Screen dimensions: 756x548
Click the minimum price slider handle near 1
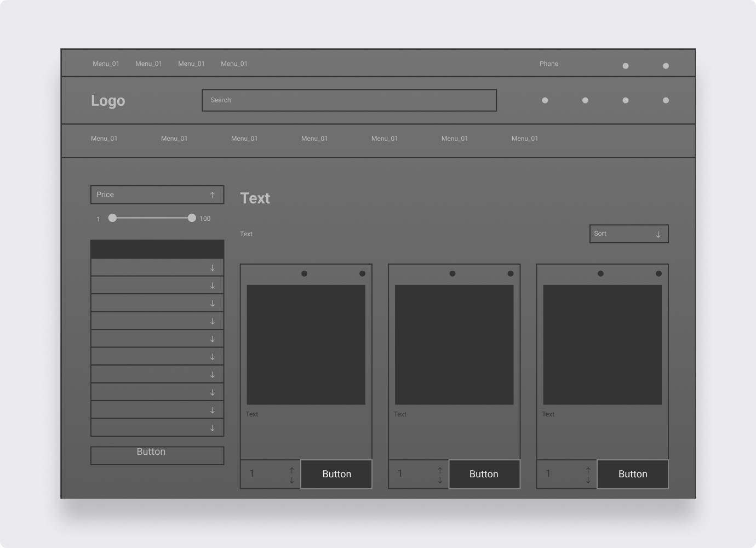(x=112, y=218)
